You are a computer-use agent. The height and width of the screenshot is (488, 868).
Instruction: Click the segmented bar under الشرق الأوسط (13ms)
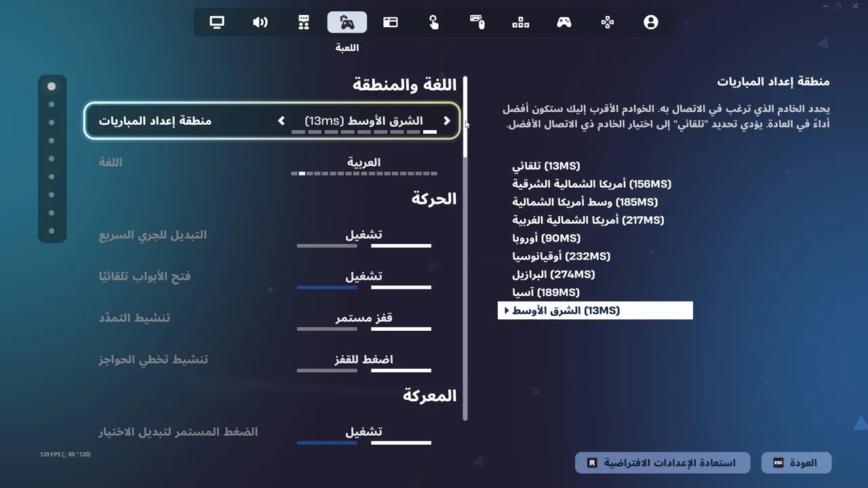pos(364,131)
